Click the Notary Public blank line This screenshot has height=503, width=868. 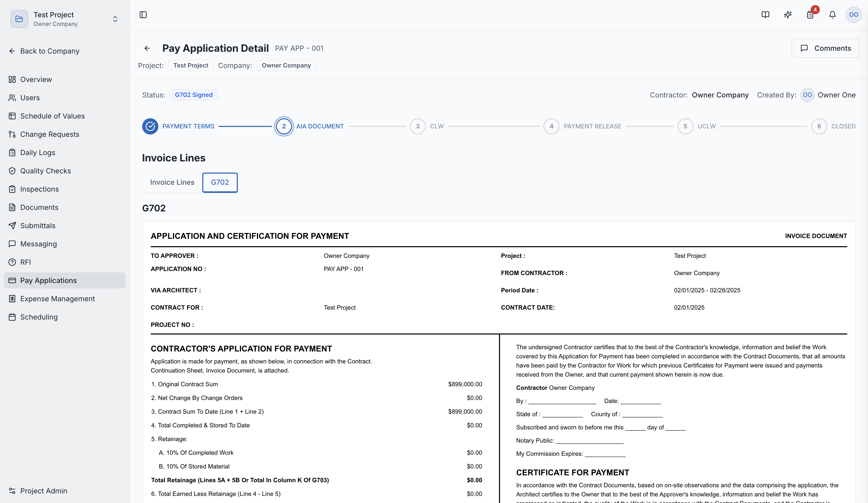coord(590,442)
